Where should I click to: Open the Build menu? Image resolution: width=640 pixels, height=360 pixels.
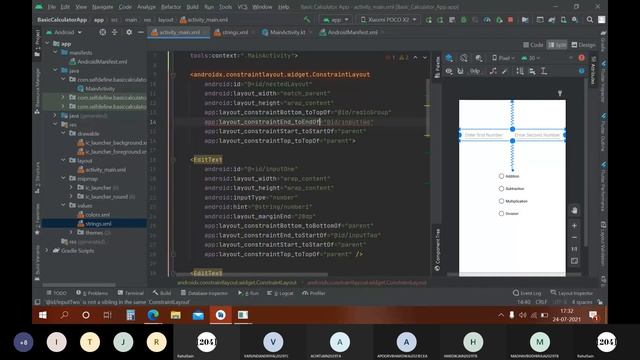pyautogui.click(x=192, y=7)
